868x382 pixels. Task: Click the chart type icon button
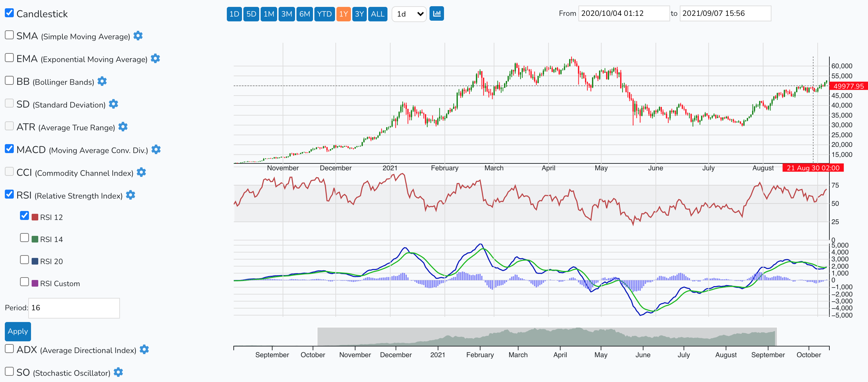(x=437, y=14)
